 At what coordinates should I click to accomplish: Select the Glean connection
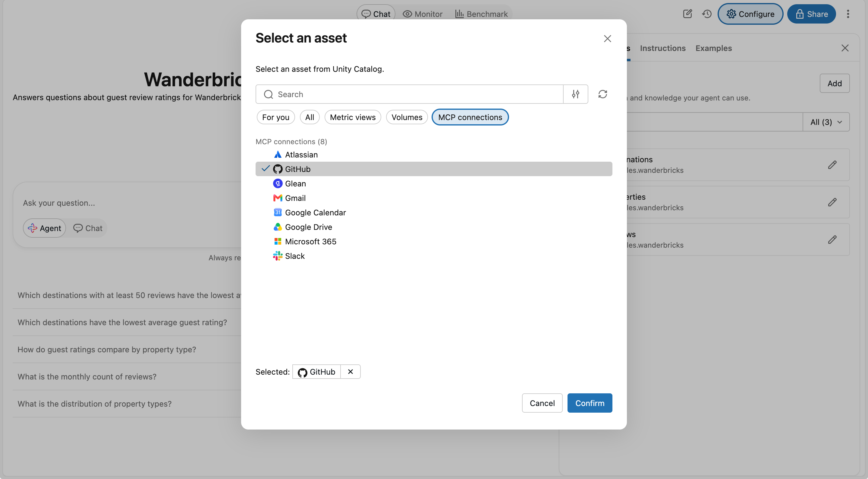434,183
